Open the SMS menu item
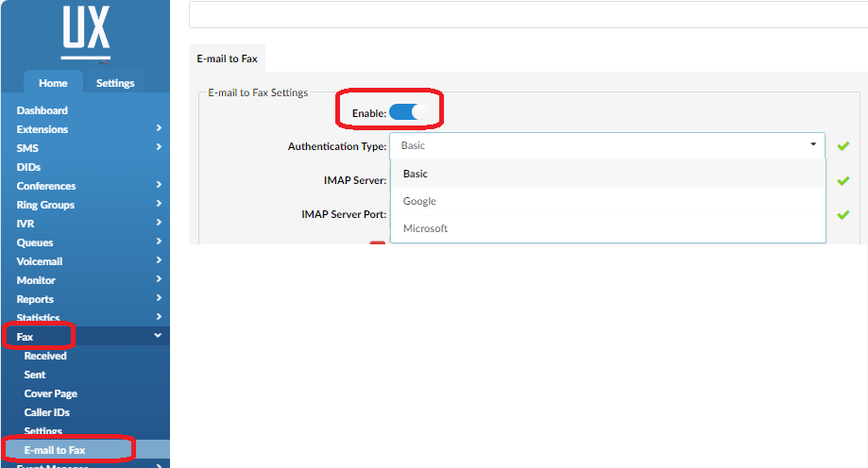This screenshot has height=468, width=868. tap(27, 148)
